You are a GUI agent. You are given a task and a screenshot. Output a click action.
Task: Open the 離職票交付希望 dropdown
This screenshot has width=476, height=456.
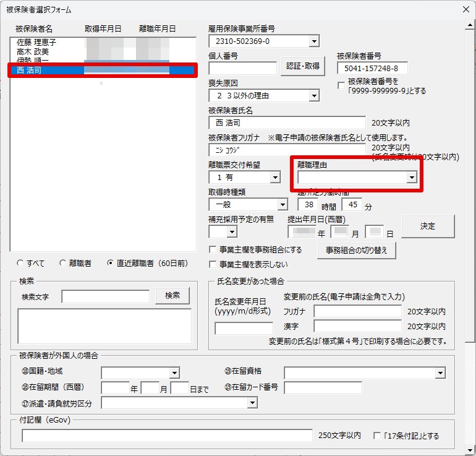[275, 177]
